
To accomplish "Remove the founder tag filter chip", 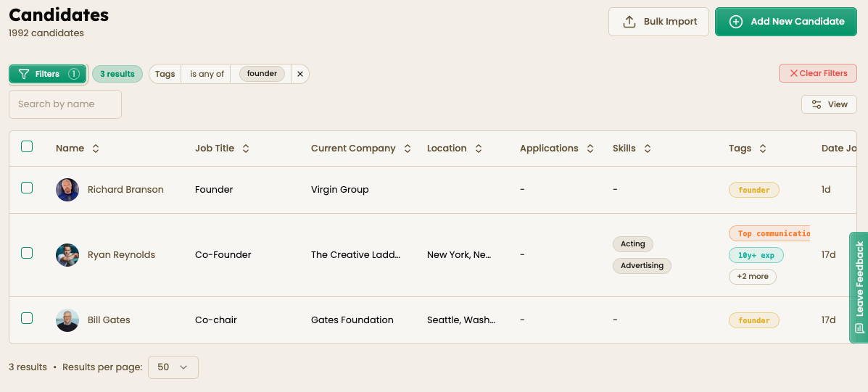I will (300, 74).
